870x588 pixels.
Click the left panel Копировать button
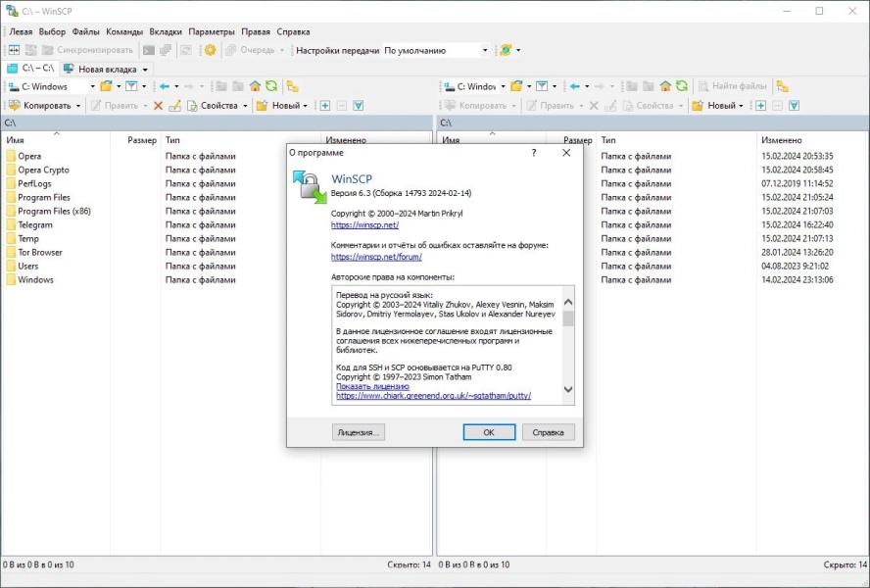pos(40,106)
